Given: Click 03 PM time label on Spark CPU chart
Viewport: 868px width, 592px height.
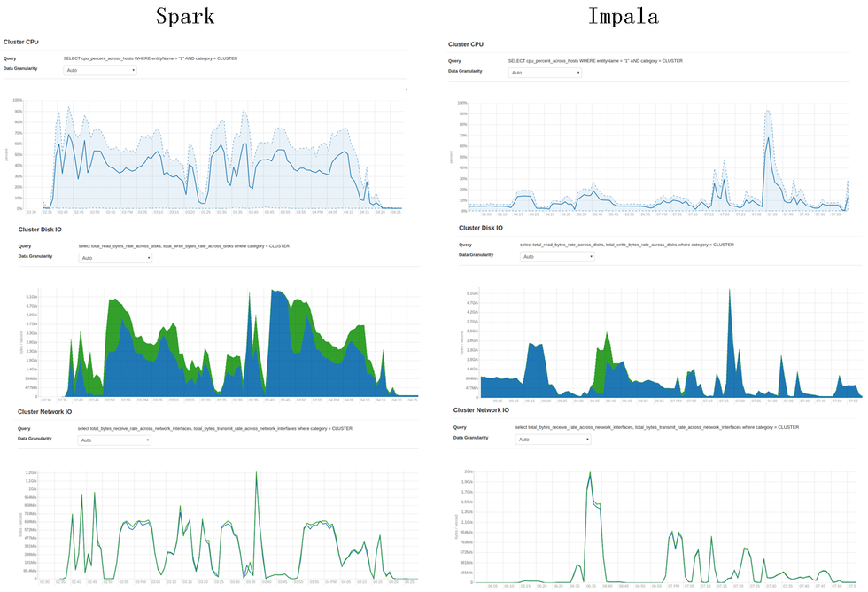Looking at the screenshot, I should point(128,212).
